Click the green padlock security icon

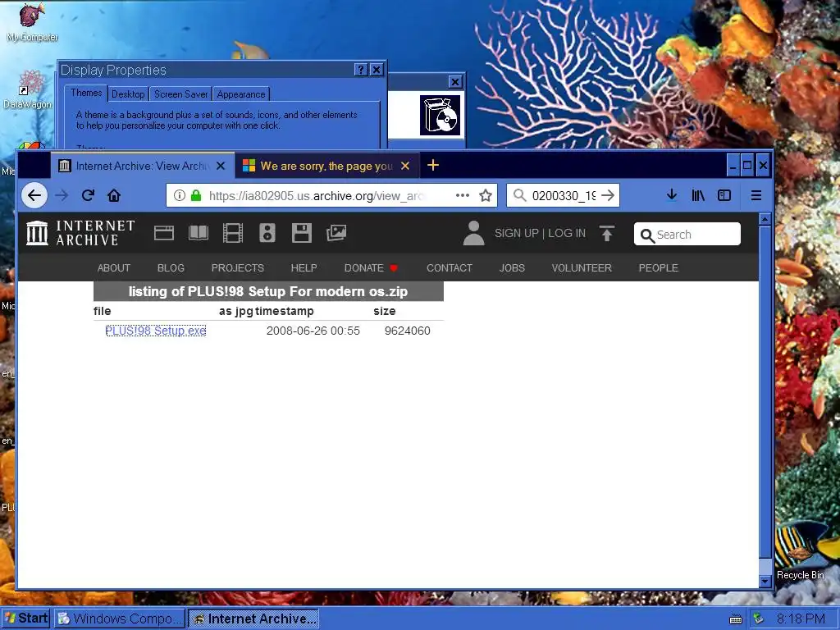(x=196, y=195)
